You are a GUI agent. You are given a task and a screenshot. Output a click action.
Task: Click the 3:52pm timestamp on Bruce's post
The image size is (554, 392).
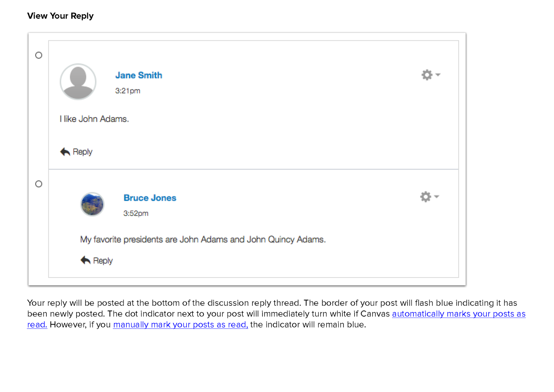pos(136,213)
